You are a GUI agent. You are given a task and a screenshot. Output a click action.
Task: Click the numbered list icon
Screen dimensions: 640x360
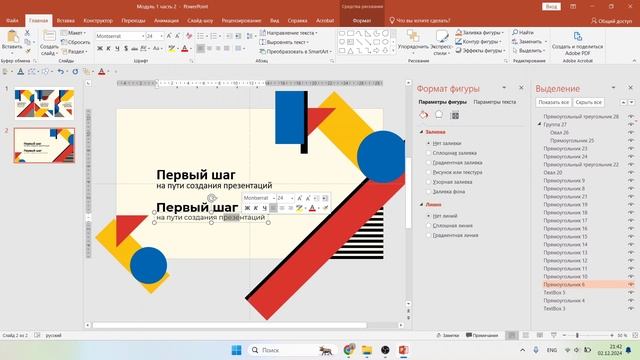coord(213,36)
